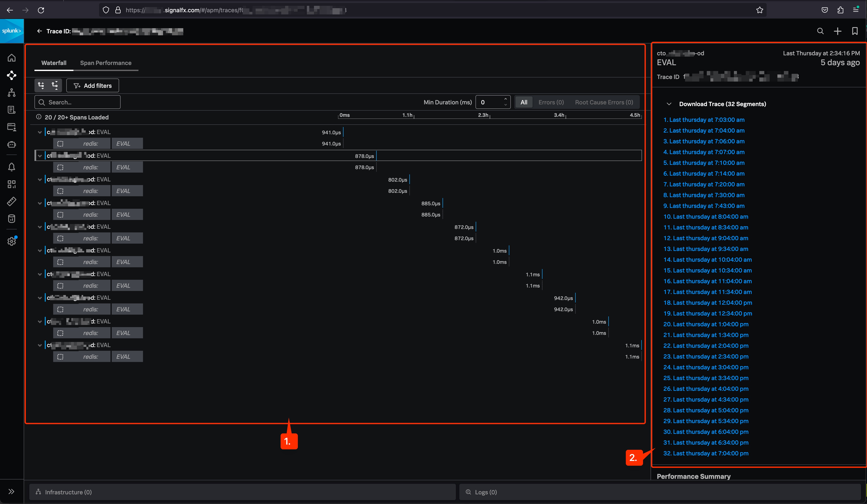Select the APM navigation icon in the sidebar

coord(12,75)
